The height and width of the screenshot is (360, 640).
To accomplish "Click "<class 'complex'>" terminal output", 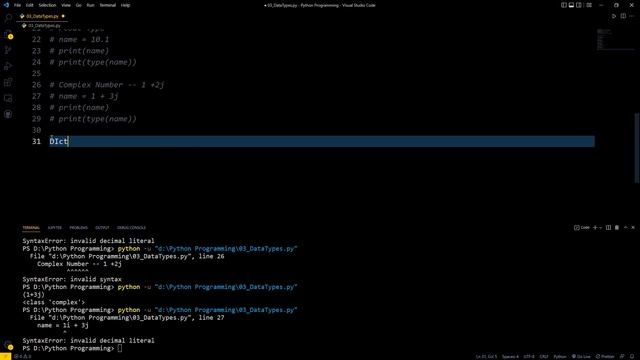I will pyautogui.click(x=53, y=302).
